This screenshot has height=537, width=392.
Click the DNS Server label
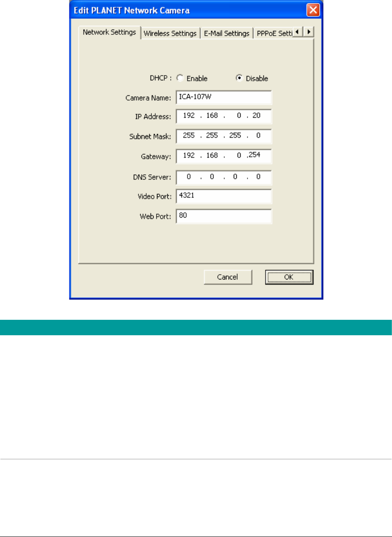tap(153, 177)
